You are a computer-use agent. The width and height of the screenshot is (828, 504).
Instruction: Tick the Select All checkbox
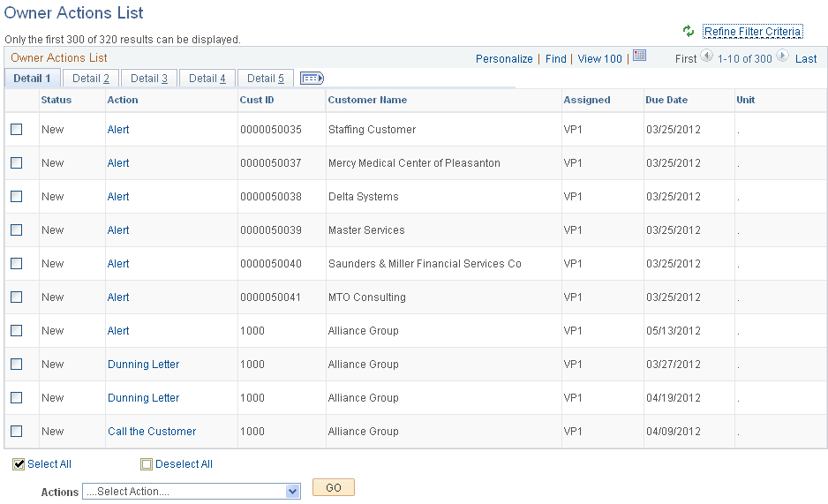(19, 464)
